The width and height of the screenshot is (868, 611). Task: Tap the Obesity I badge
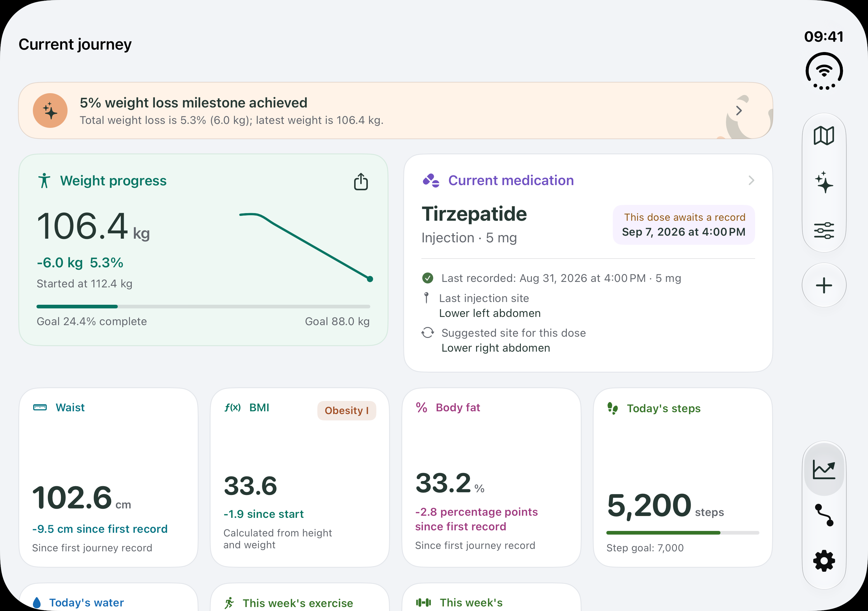point(346,410)
